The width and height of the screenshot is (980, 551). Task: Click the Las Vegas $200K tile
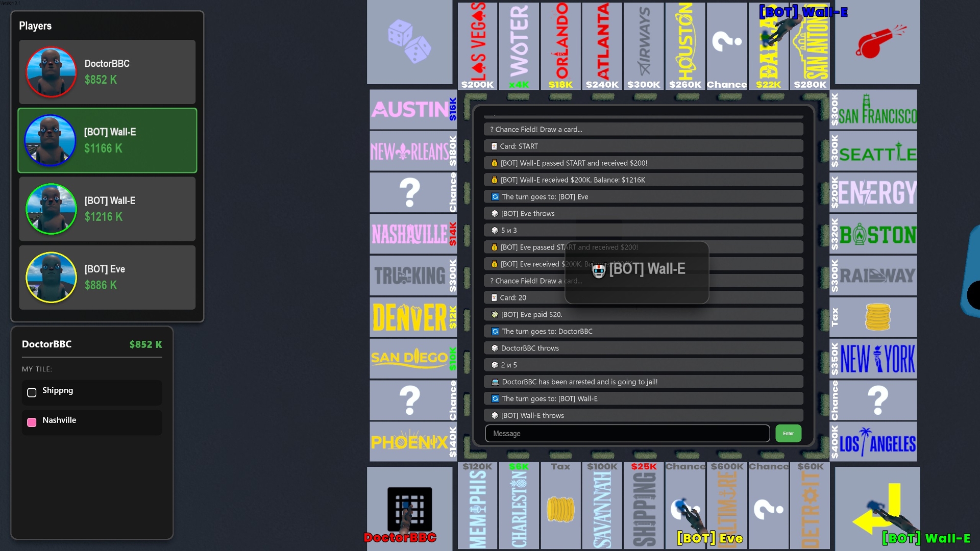pyautogui.click(x=477, y=46)
